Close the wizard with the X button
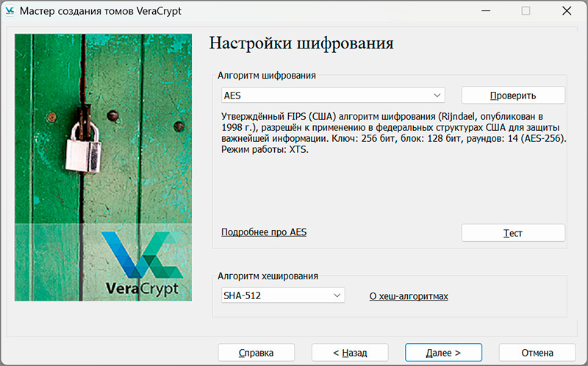The width and height of the screenshot is (588, 366). [x=567, y=11]
